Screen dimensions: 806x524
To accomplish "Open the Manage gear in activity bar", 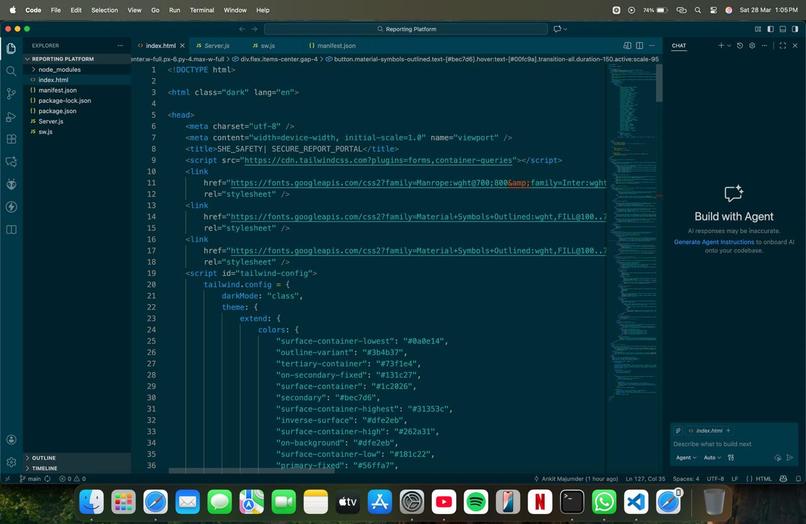I will [11, 462].
